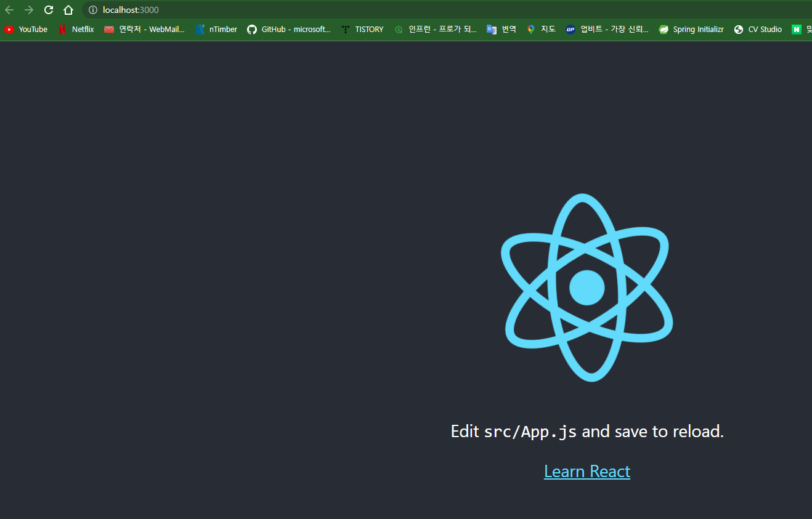Open the Netflix bookmark

[x=76, y=29]
